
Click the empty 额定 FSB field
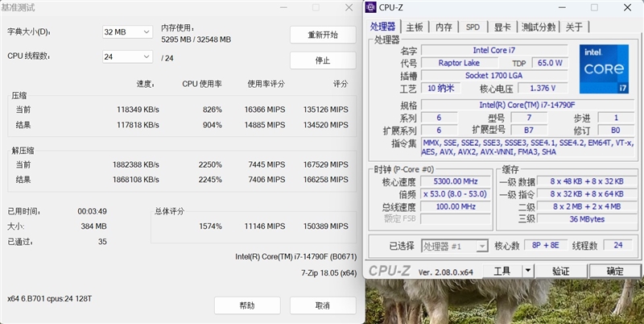456,219
